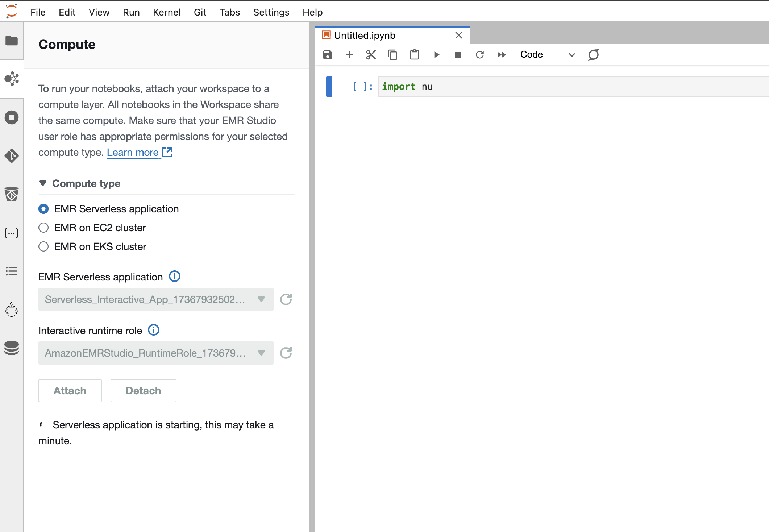Open the Settings menu
This screenshot has height=532, width=769.
point(271,12)
